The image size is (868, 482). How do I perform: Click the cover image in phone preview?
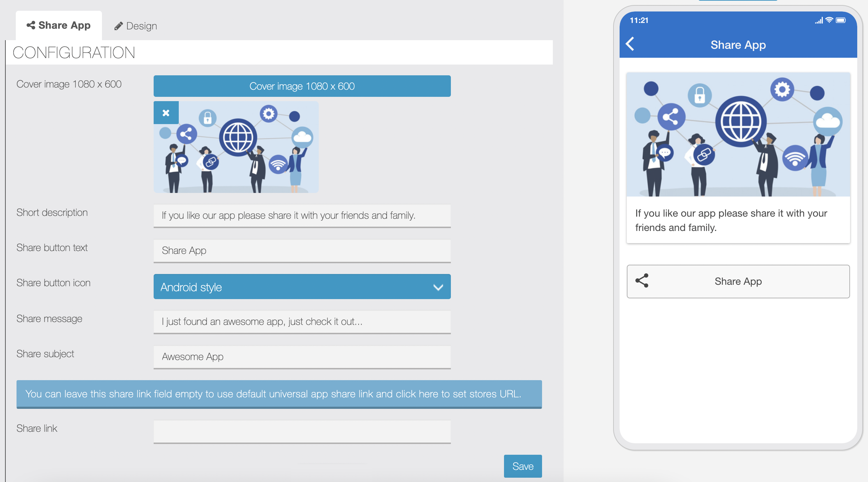point(738,134)
